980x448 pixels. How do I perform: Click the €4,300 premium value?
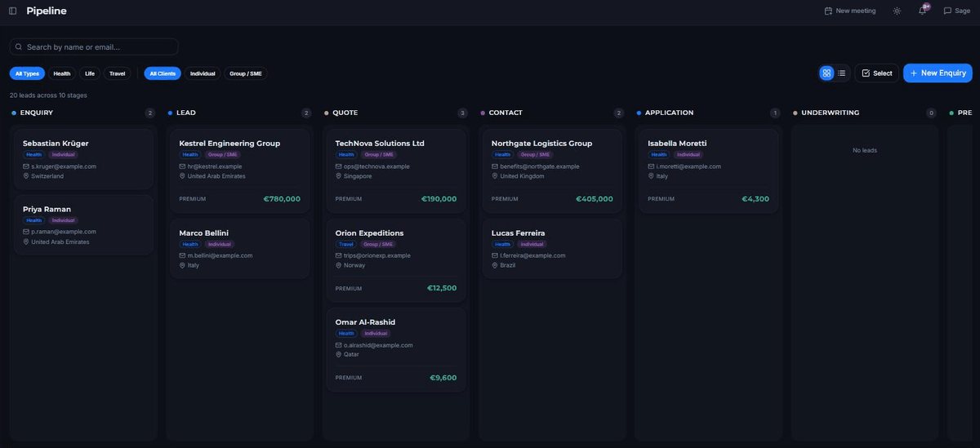(x=755, y=198)
